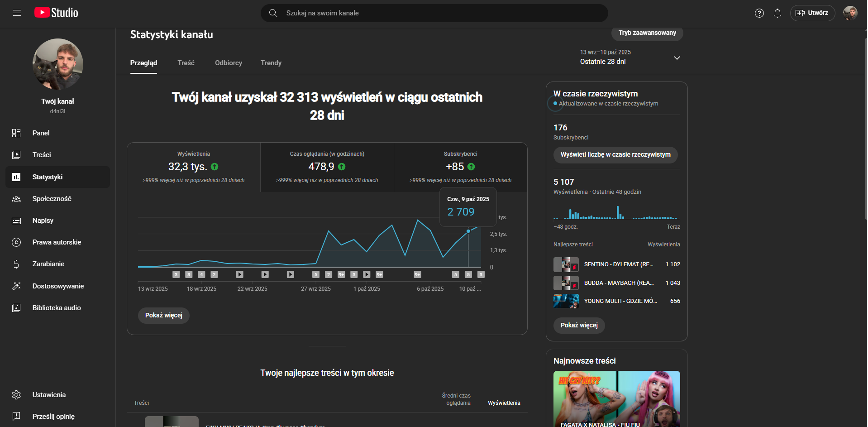Open the help question mark icon

759,13
